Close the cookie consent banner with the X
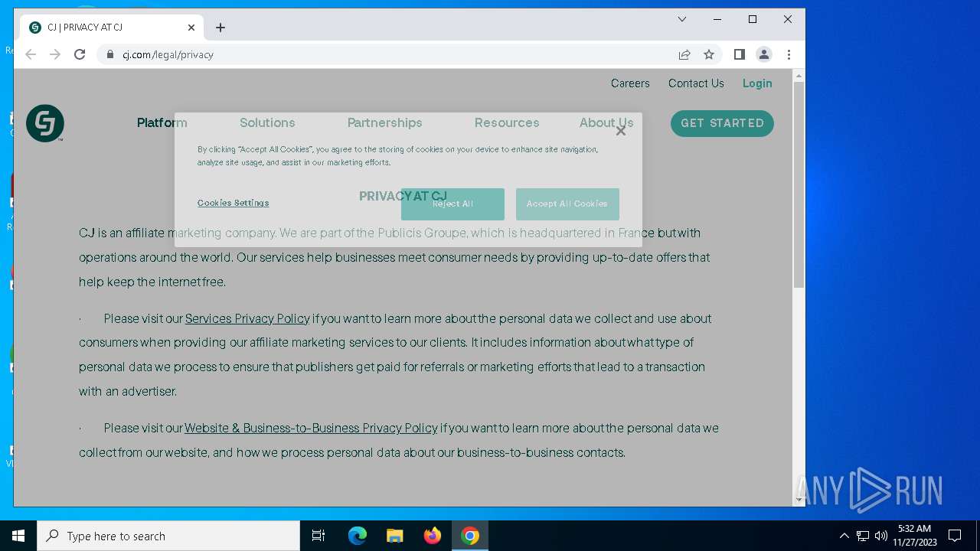The image size is (980, 551). pos(621,131)
